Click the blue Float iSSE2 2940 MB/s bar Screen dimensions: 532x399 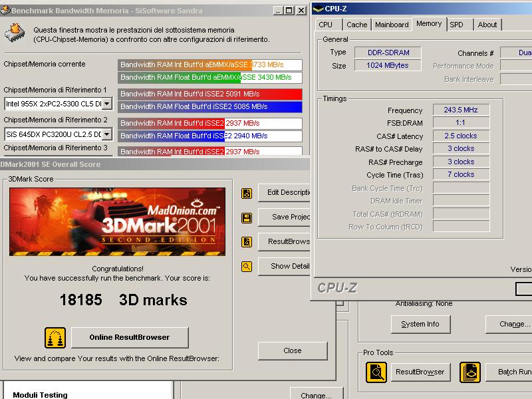coord(210,136)
